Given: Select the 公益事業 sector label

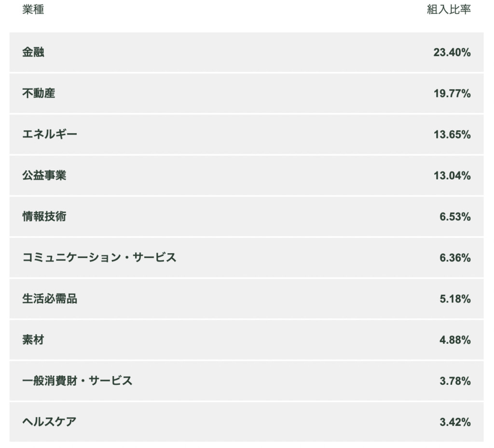Looking at the screenshot, I should click(44, 176).
